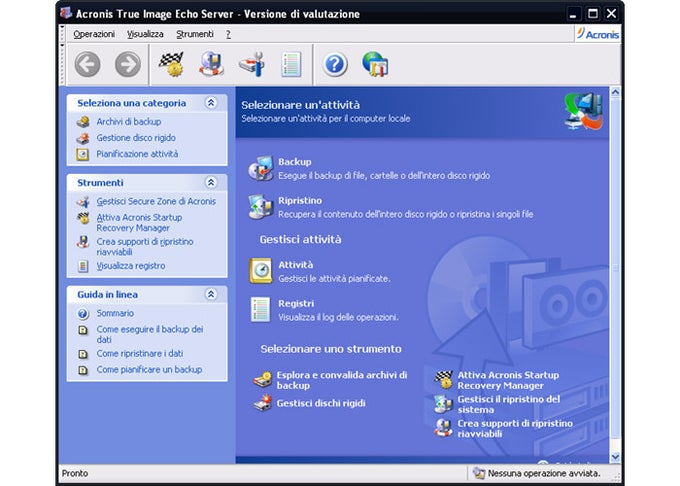This screenshot has width=680, height=486.
Task: Click the Sommario help icon in sidebar
Action: tap(83, 313)
